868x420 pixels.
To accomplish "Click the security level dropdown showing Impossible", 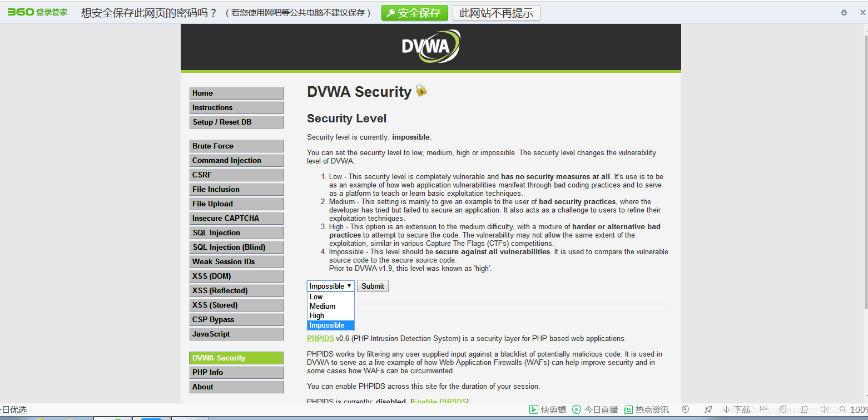I will [x=331, y=286].
